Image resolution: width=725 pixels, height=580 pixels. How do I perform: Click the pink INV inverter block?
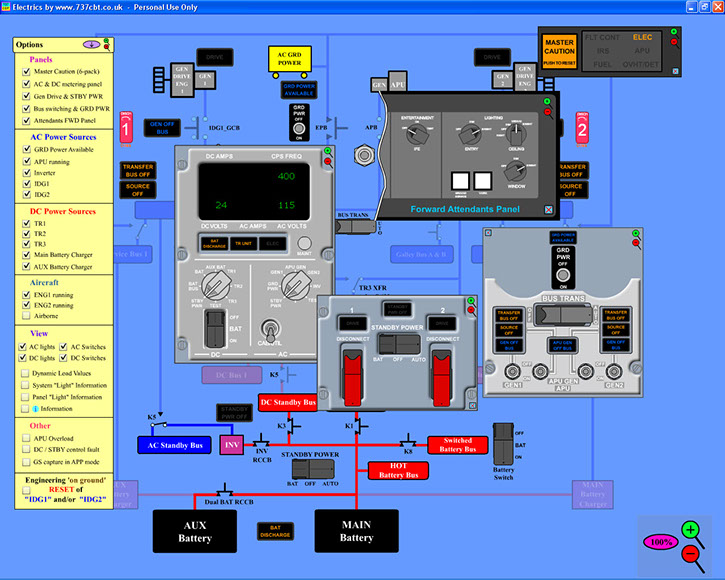[x=230, y=445]
